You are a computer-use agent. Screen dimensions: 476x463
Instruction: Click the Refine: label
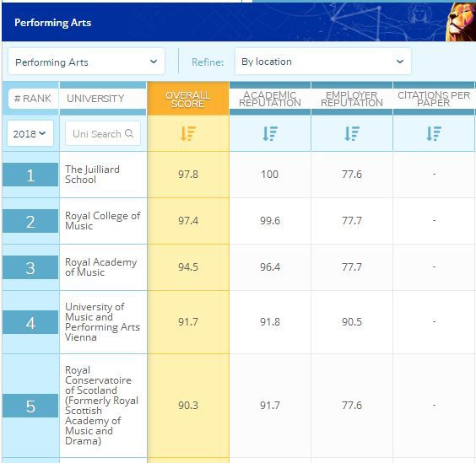tap(208, 62)
